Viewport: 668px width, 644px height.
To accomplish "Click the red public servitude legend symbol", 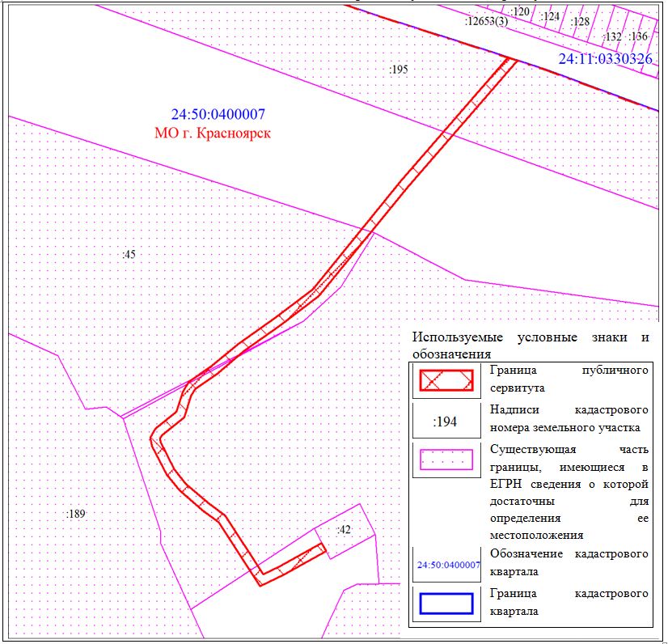I will [445, 380].
